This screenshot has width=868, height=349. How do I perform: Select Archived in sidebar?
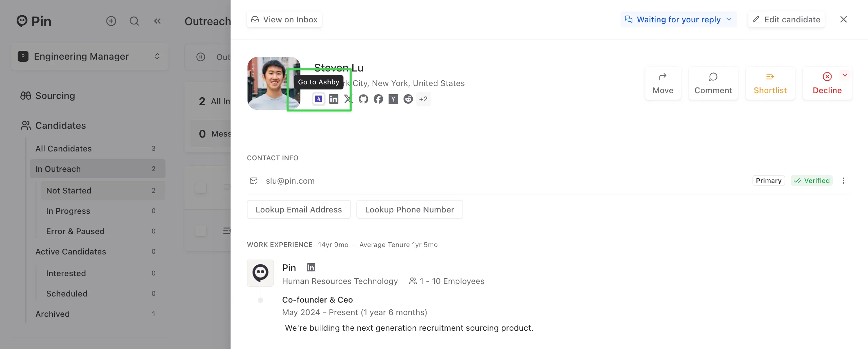[98, 314]
